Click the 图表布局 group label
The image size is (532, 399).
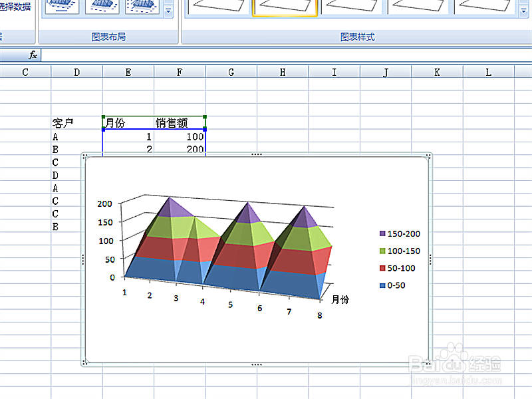pos(108,37)
